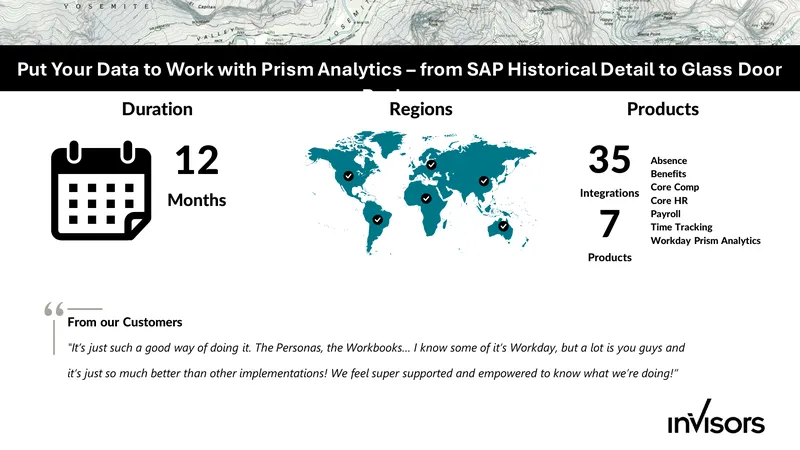Click Core HR in the product list
The height and width of the screenshot is (450, 800).
pyautogui.click(x=669, y=201)
